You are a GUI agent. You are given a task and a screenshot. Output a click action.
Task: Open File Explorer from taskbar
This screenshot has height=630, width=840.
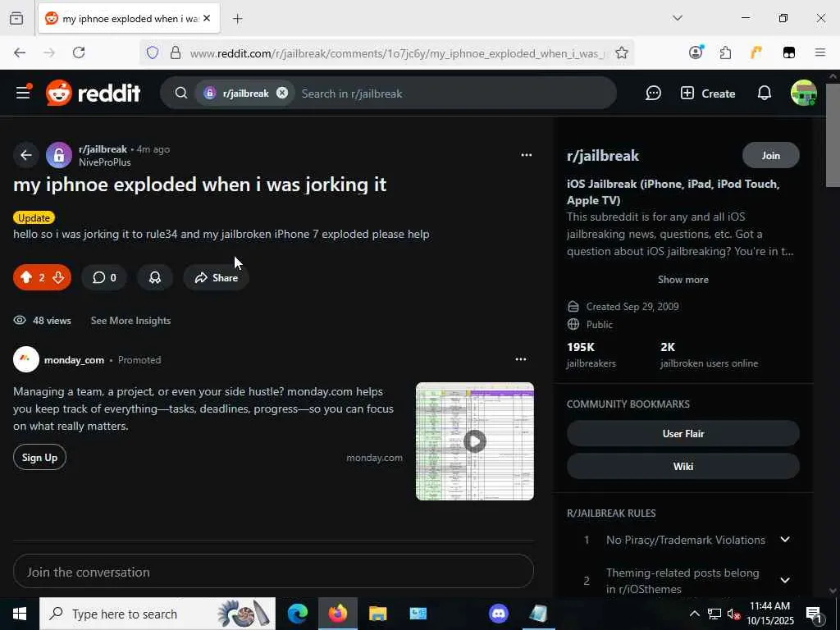pos(377,614)
